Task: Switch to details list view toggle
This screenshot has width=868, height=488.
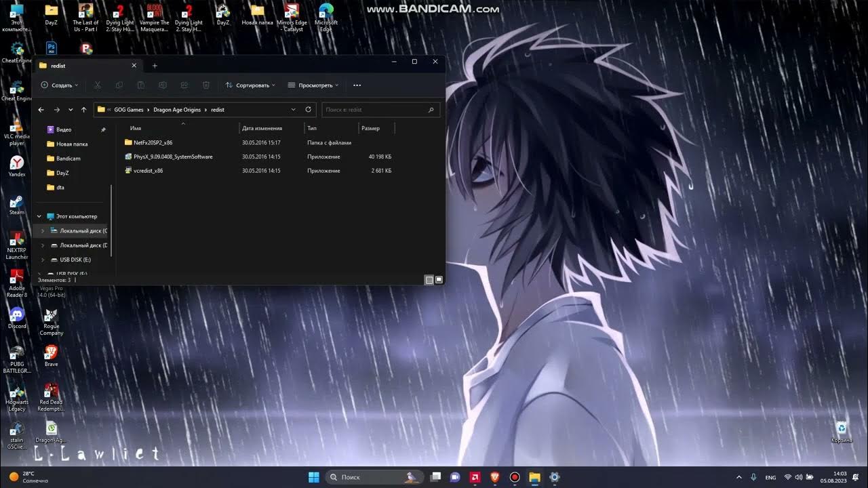Action: (429, 280)
